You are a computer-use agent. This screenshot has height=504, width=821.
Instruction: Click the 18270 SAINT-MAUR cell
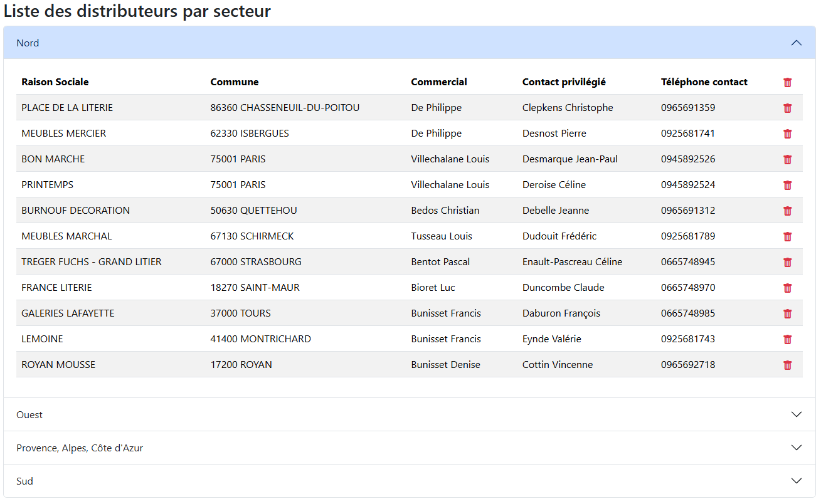tap(255, 287)
